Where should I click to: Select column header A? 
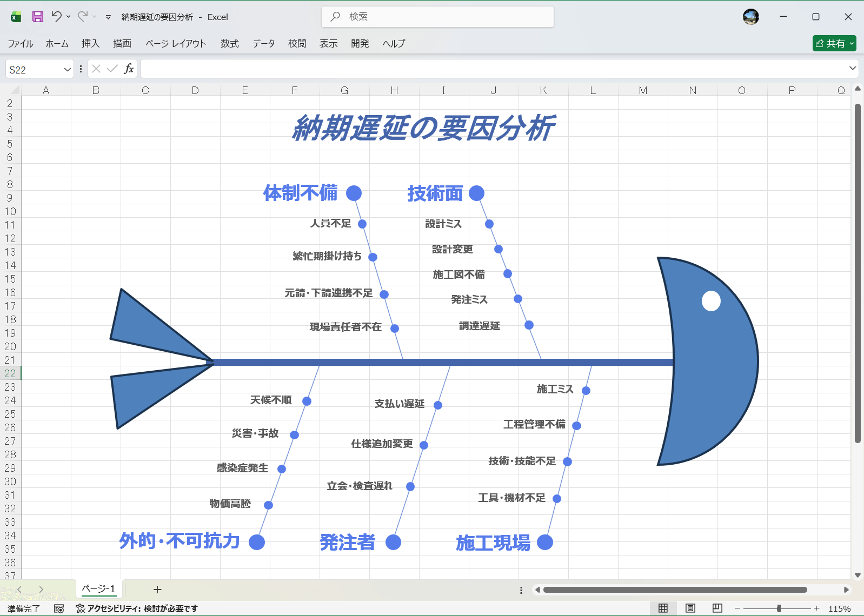click(x=46, y=90)
